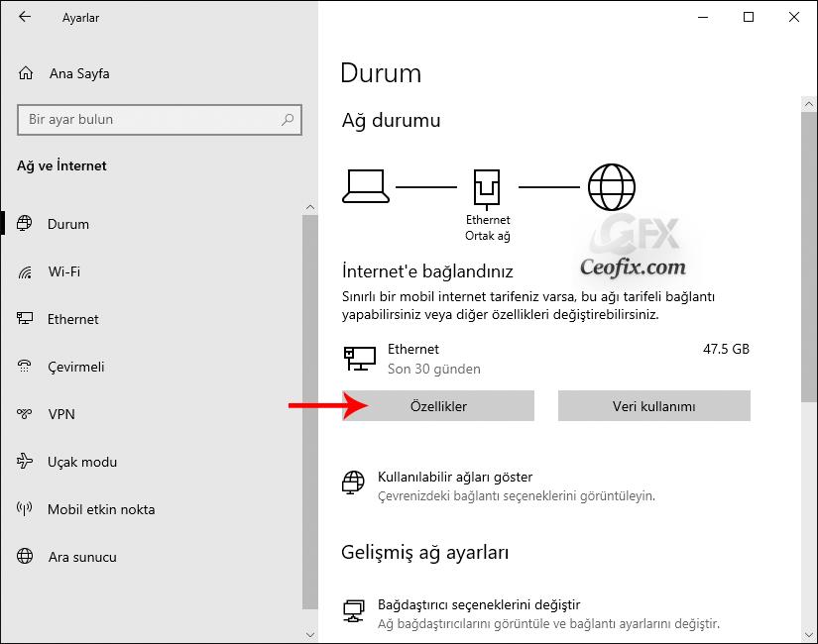
Task: Open Bağdaştırıcı seçeneklerini değiştir
Action: pyautogui.click(x=479, y=605)
